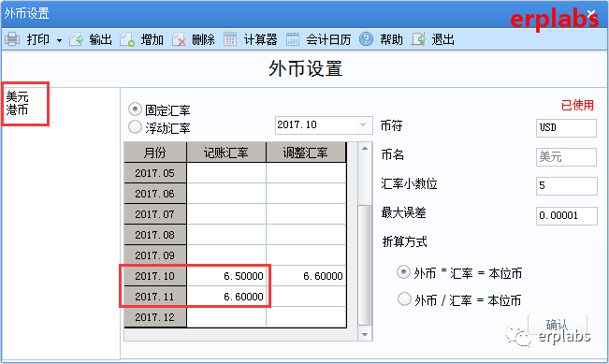The height and width of the screenshot is (364, 609).
Task: Click the 删除 delete icon
Action: 179,39
